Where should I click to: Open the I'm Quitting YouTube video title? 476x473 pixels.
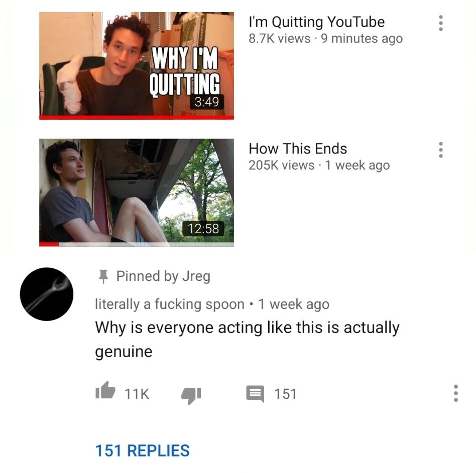coord(317,22)
